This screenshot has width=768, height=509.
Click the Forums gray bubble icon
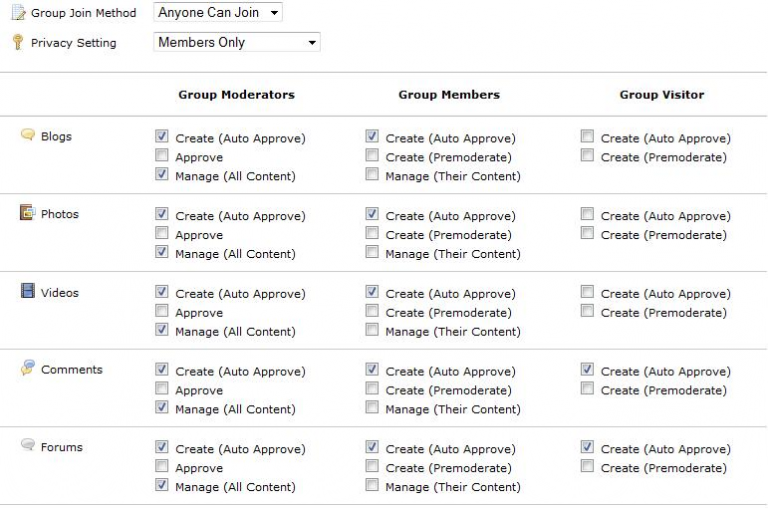(x=28, y=445)
